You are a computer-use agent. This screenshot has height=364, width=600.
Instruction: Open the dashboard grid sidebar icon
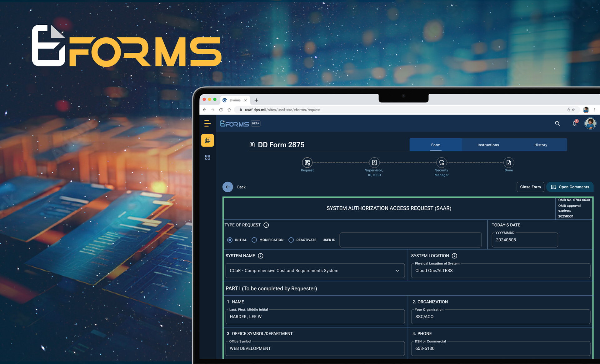207,157
